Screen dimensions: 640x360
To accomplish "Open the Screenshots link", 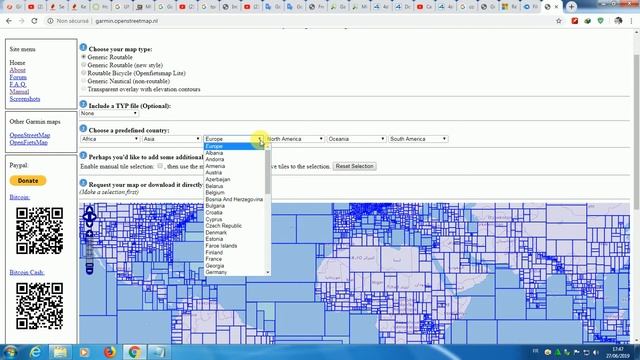I will pyautogui.click(x=25, y=99).
